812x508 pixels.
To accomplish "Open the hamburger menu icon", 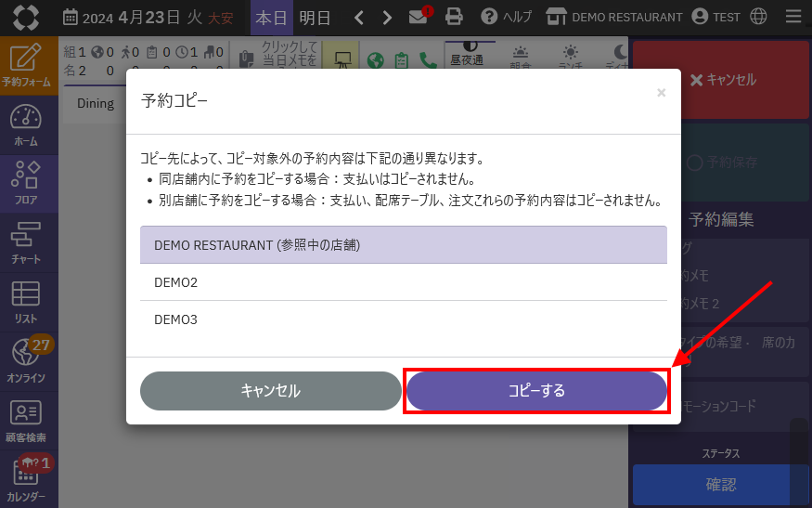I will pyautogui.click(x=793, y=17).
